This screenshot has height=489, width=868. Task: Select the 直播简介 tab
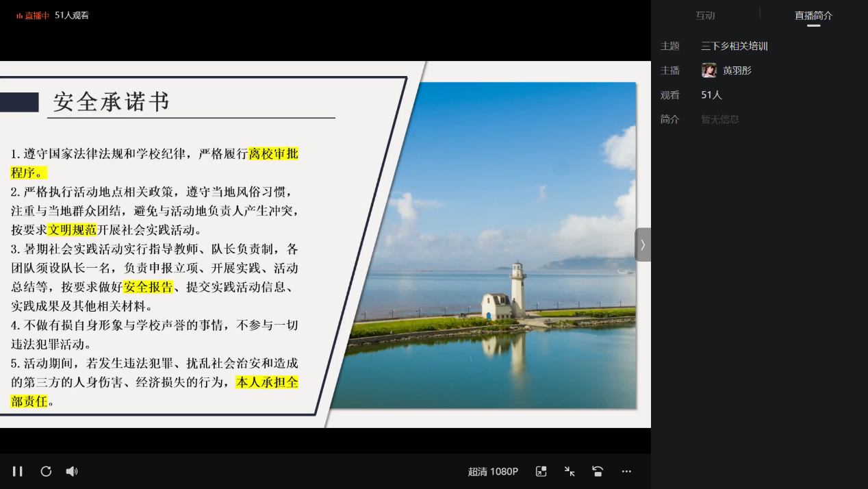coord(813,16)
